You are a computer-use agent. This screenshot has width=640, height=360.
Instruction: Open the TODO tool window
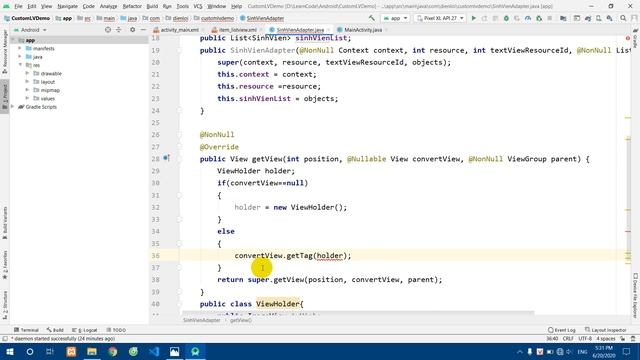click(x=116, y=330)
